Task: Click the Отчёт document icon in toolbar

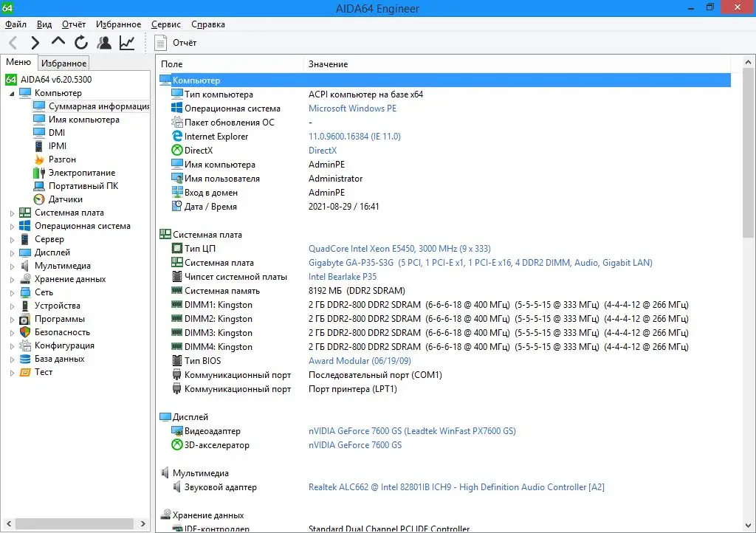Action: pos(160,43)
